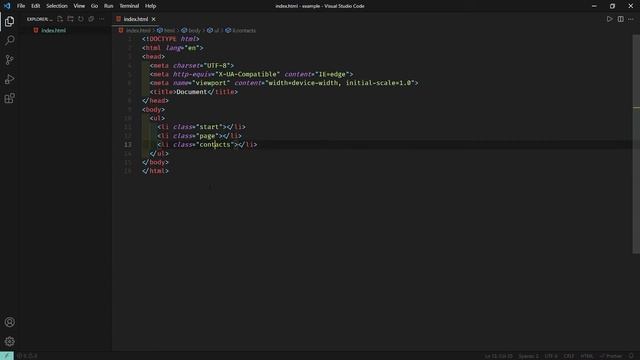Click the remote window indicator in status bar
Viewport: 640px width, 360px height.
tap(7, 356)
